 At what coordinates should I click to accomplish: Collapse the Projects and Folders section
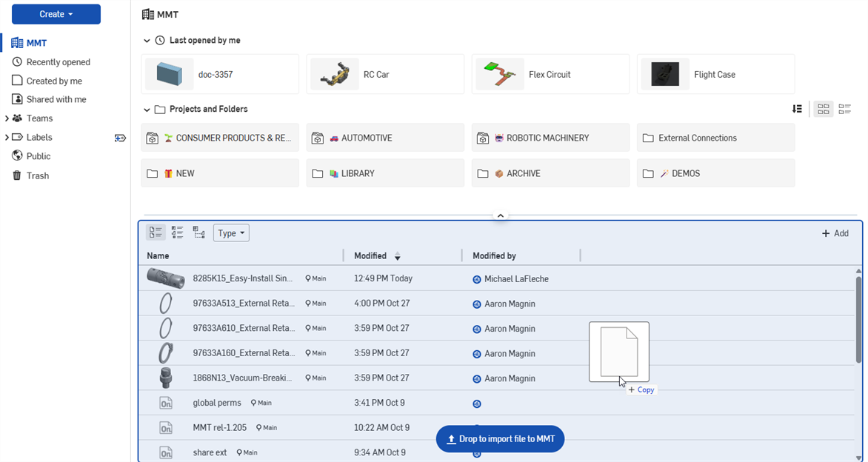coord(147,108)
